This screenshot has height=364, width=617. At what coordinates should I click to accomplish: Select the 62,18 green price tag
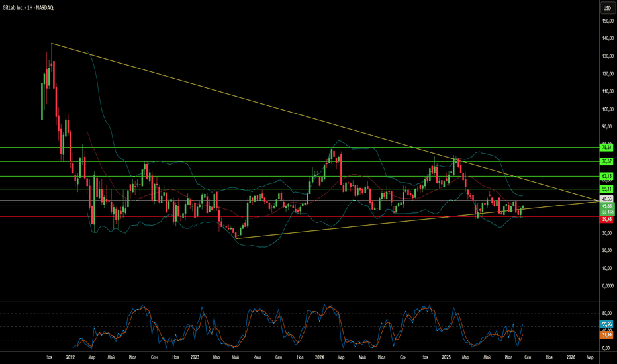pos(607,176)
